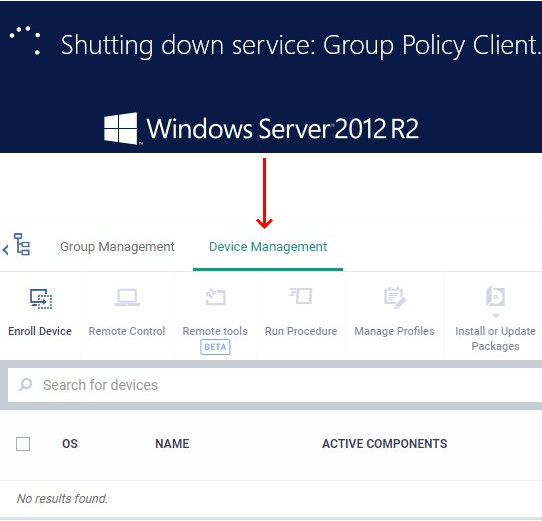Click the Run Procedure icon

[301, 296]
